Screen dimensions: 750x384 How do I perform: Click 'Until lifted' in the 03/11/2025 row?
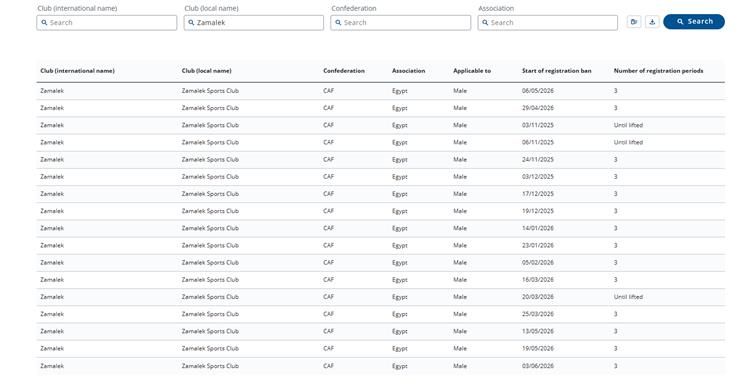tap(629, 125)
